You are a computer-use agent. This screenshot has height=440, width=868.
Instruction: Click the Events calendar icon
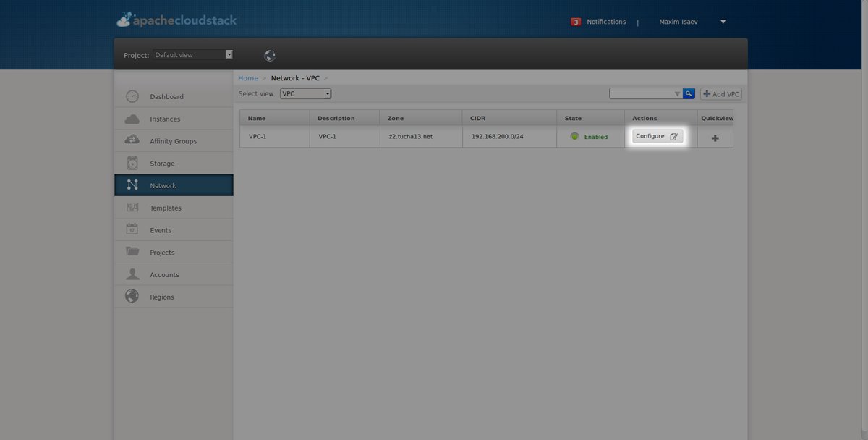point(132,229)
